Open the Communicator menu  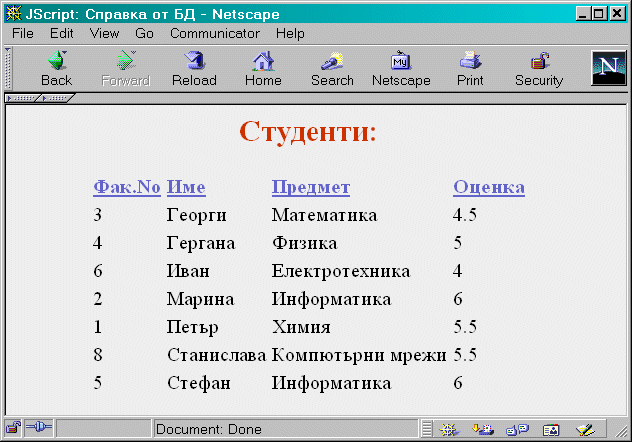click(x=215, y=33)
